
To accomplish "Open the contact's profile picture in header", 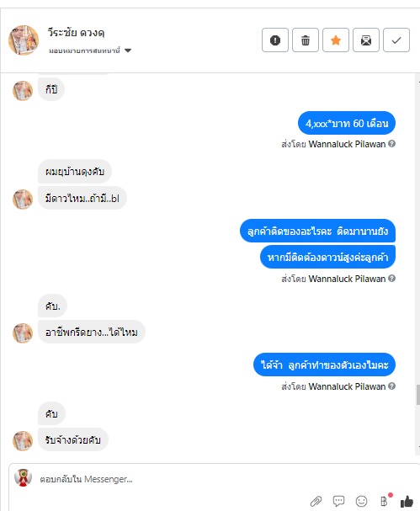I will 24,40.
